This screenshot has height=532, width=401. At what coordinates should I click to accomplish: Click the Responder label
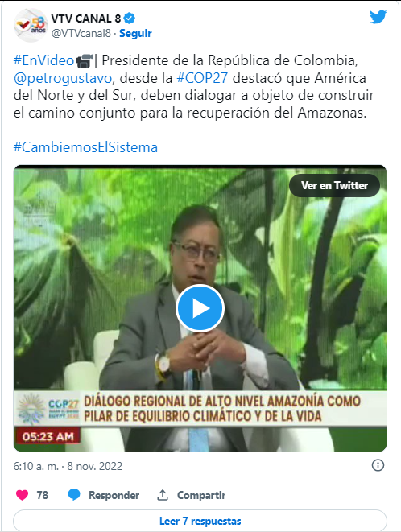(114, 495)
